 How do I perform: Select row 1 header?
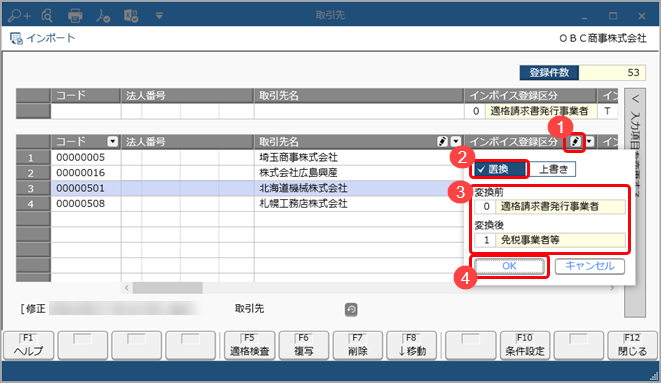pos(33,158)
